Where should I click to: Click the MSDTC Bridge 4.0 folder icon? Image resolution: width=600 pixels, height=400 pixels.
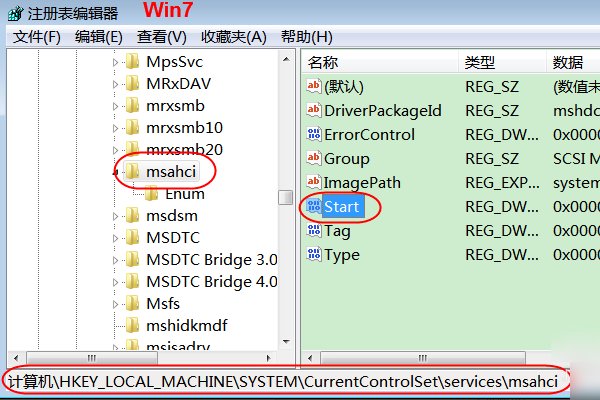pyautogui.click(x=132, y=282)
